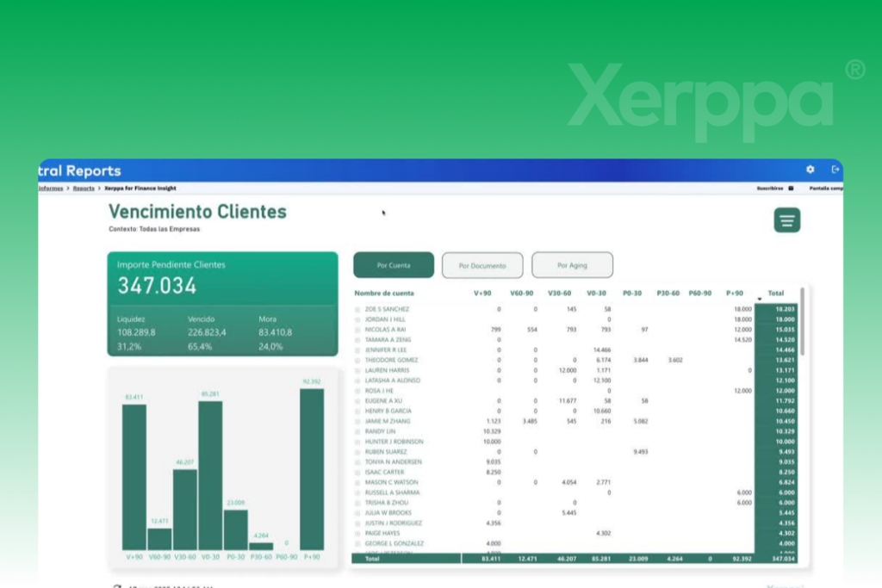Screen dimensions: 882x588
Task: Sort by the V30-60 column header
Action: 559,294
